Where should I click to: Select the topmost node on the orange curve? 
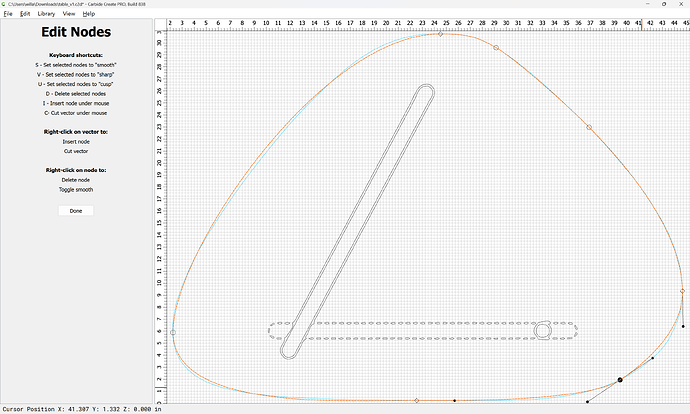coord(440,34)
